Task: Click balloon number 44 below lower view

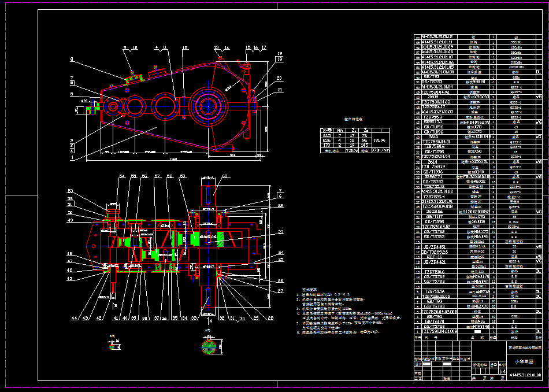Action: pyautogui.click(x=74, y=318)
